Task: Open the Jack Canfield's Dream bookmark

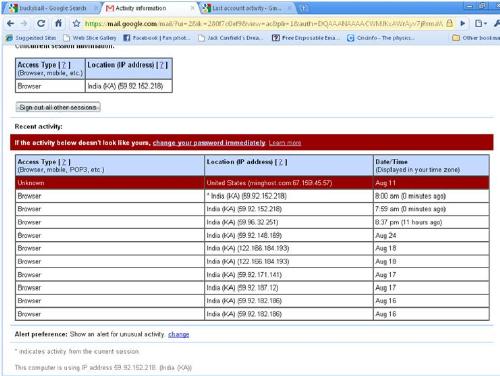Action: pos(230,38)
